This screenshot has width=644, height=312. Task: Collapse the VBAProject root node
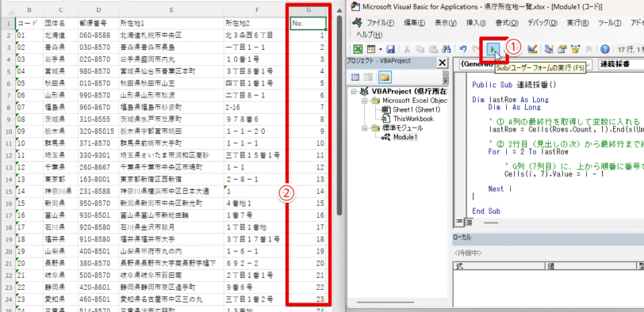[x=354, y=91]
